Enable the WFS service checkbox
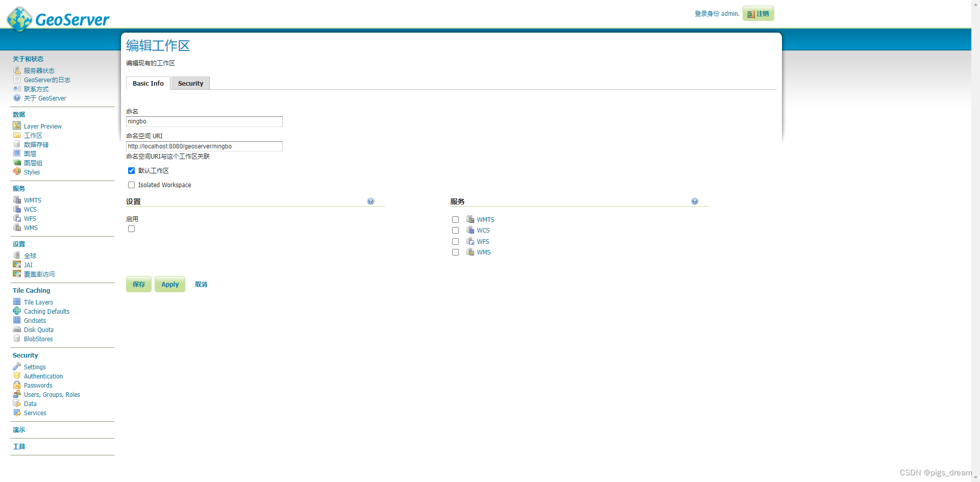Screen dimensions: 980x482 [x=455, y=242]
